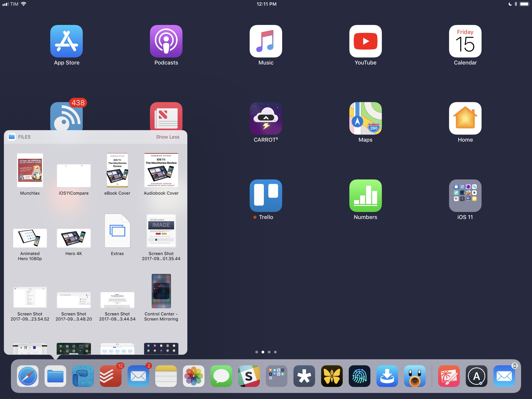
Task: Launch Tweetbot from the dock
Action: pyautogui.click(x=415, y=376)
